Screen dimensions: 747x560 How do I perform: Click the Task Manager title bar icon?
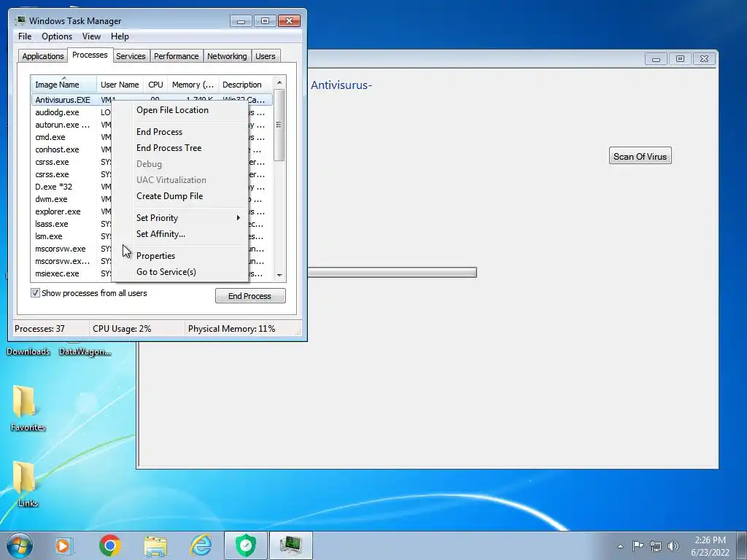[x=20, y=20]
